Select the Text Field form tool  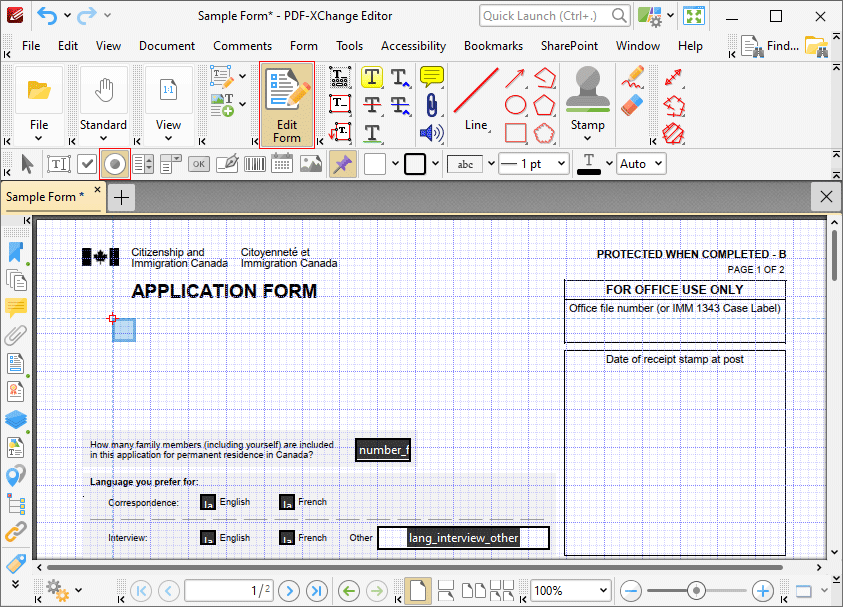coord(59,164)
